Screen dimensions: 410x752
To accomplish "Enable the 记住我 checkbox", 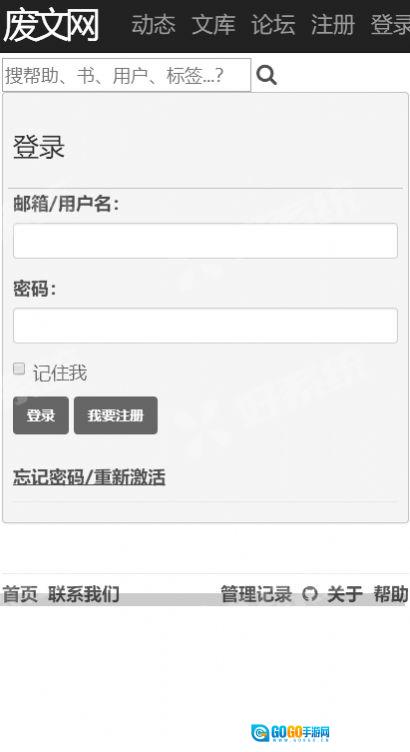I will pyautogui.click(x=19, y=369).
